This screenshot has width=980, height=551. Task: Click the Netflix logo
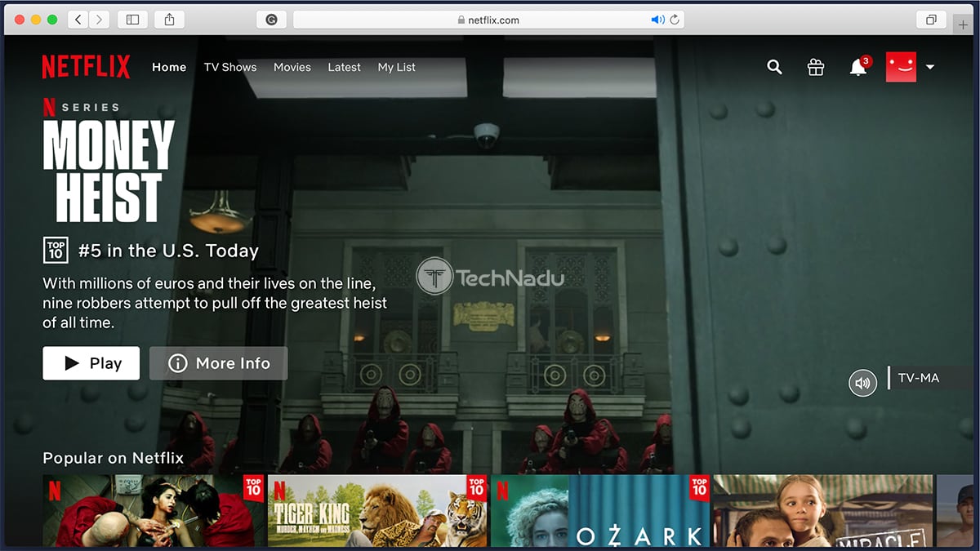(86, 66)
